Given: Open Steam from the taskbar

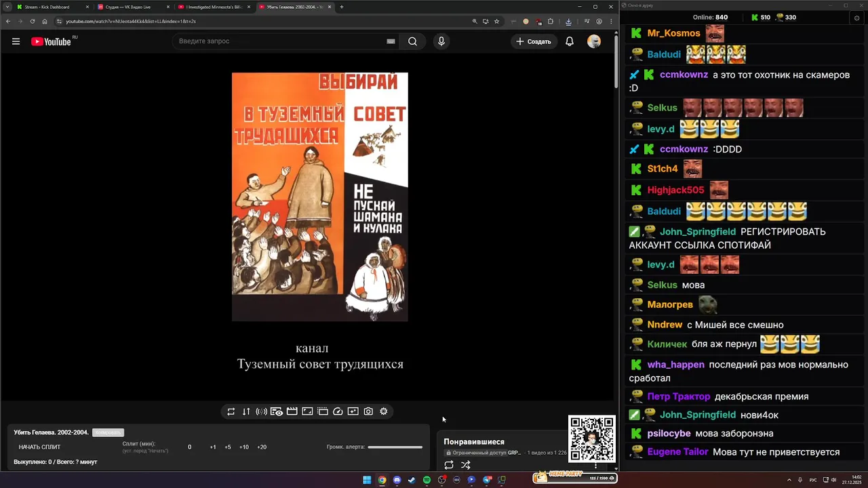Looking at the screenshot, I should click(x=412, y=480).
